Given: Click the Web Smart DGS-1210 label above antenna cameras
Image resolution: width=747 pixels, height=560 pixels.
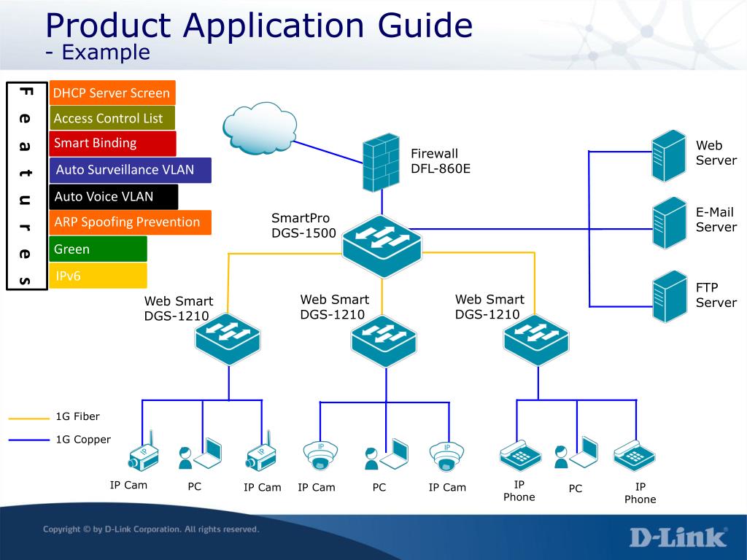Looking at the screenshot, I should [x=179, y=308].
